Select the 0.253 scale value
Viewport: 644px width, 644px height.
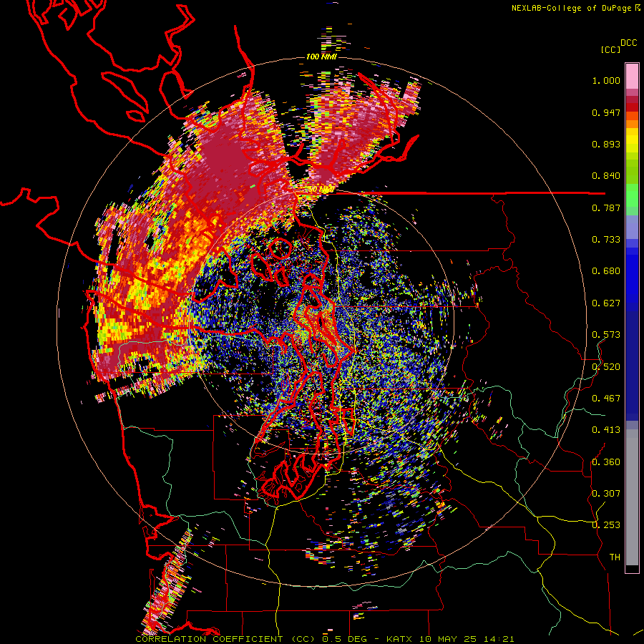(x=606, y=525)
